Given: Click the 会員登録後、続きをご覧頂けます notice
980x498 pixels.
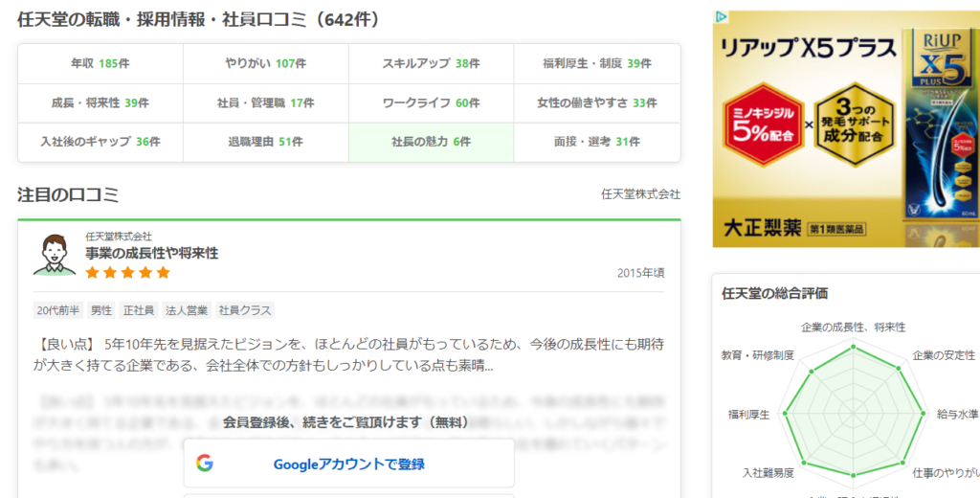Looking at the screenshot, I should [348, 422].
